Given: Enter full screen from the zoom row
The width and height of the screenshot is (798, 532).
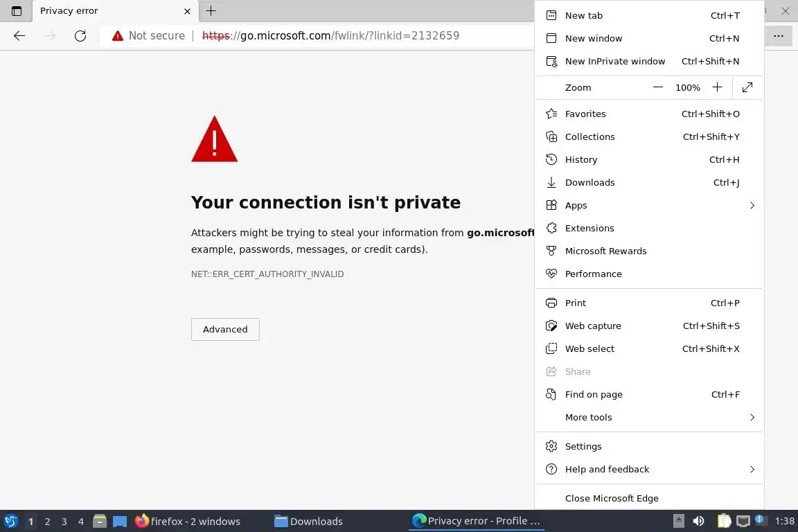Looking at the screenshot, I should (747, 87).
